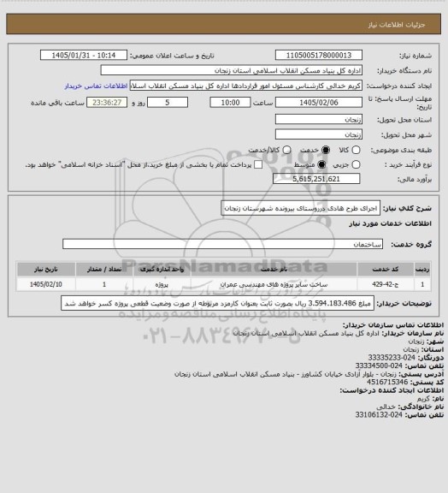Click service code cell ج-42-429
This screenshot has height=493, width=448.
[386, 284]
